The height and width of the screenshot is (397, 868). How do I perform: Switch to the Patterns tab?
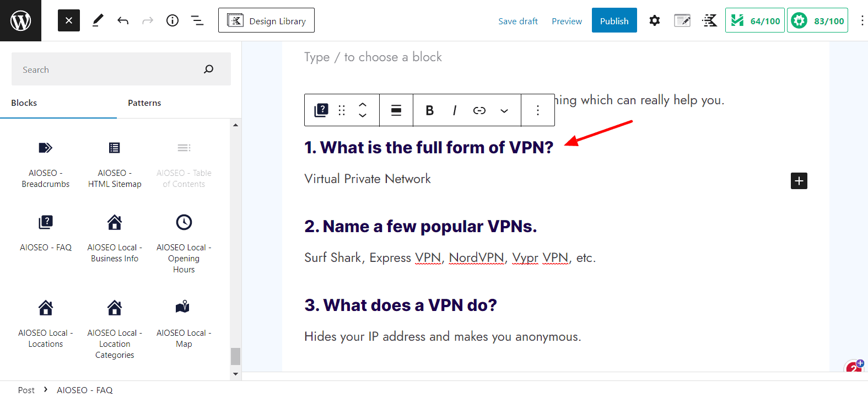point(144,103)
